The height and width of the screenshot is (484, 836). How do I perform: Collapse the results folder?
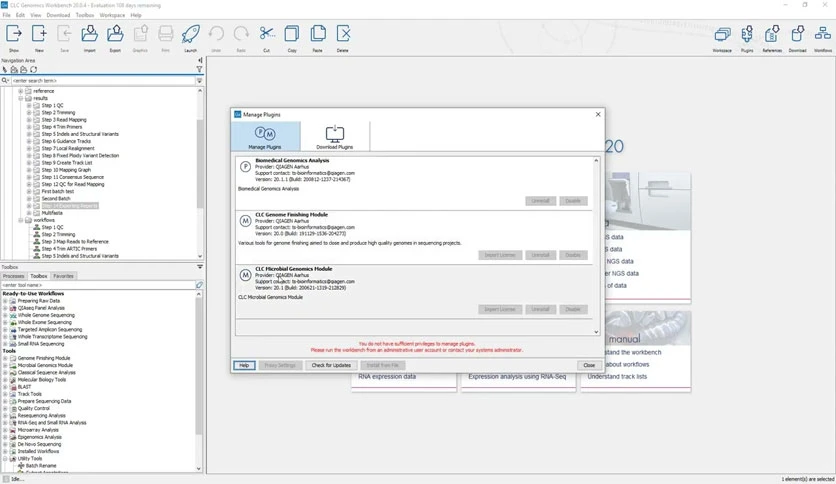point(21,98)
